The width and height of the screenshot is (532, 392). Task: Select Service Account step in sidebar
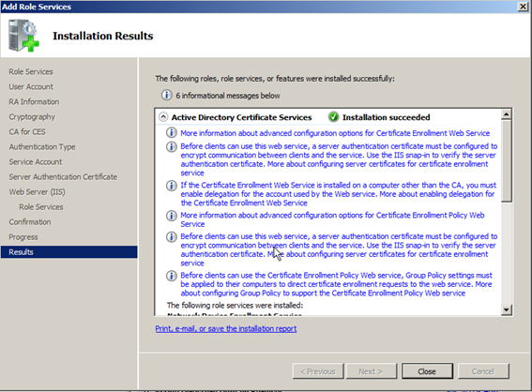pos(36,161)
